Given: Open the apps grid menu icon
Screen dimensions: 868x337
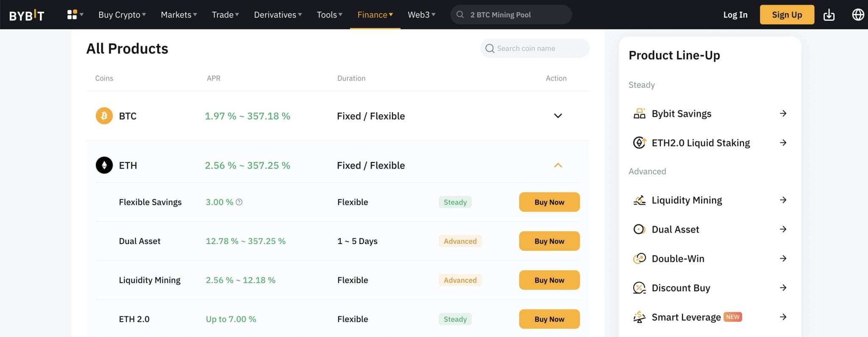Looking at the screenshot, I should click(x=72, y=15).
